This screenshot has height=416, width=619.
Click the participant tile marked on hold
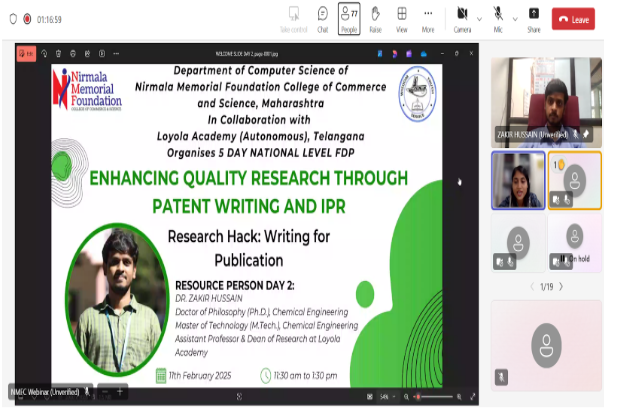[x=574, y=244]
